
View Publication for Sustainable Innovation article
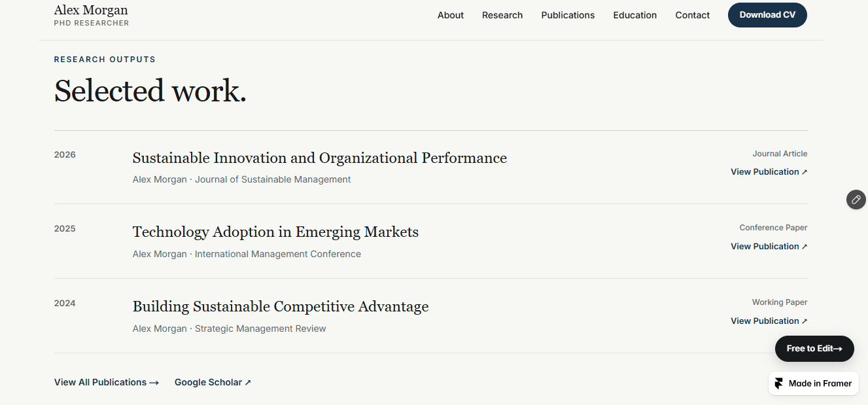coord(769,172)
